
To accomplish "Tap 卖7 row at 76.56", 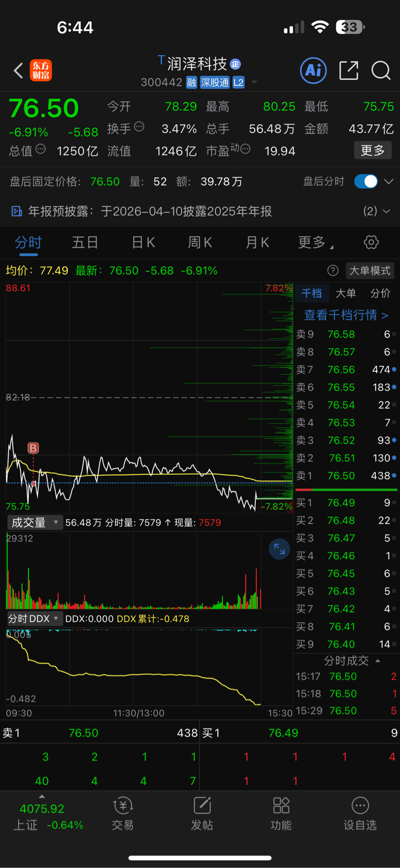I will pos(346,370).
